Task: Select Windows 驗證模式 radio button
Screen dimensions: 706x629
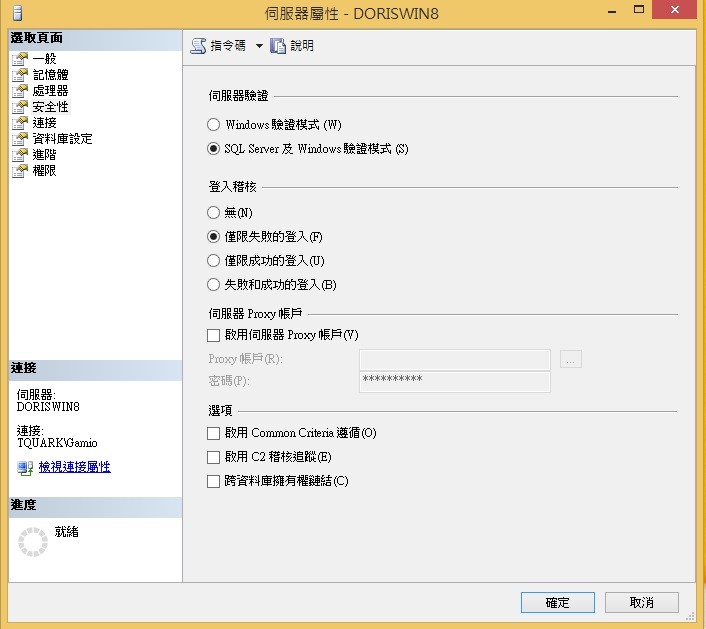Action: (213, 125)
